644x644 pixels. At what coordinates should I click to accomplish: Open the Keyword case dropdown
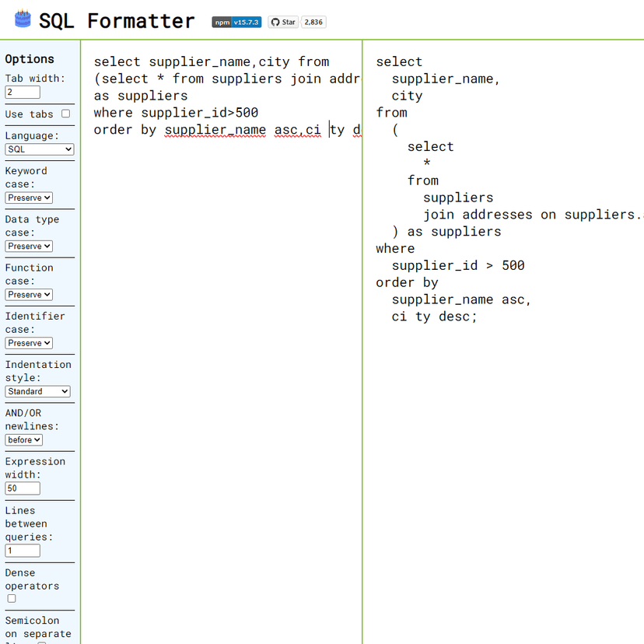[28, 198]
